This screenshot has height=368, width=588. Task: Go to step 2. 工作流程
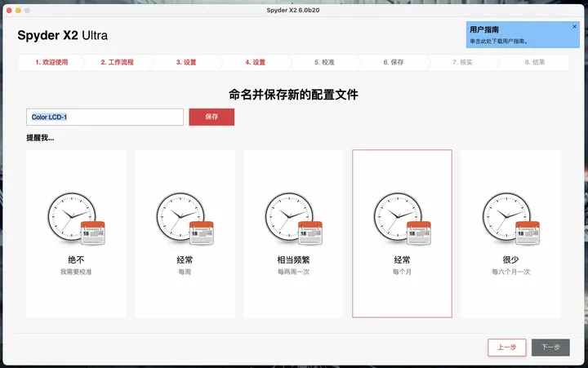click(117, 62)
